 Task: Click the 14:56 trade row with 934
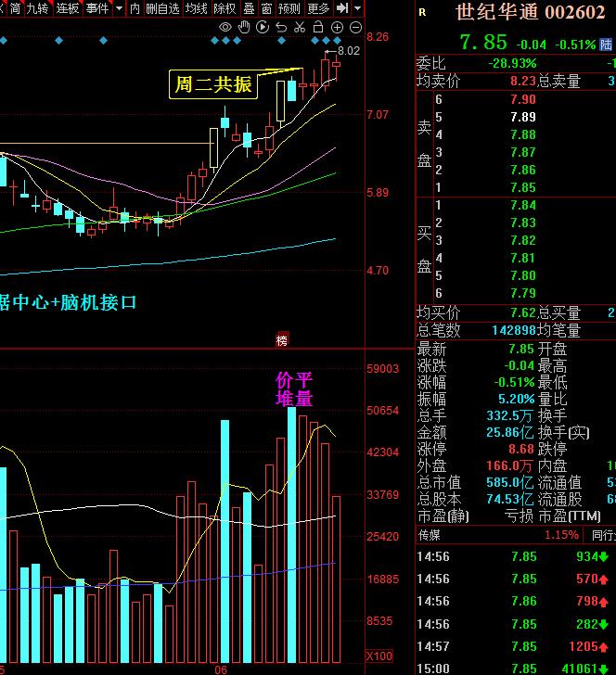coord(516,556)
